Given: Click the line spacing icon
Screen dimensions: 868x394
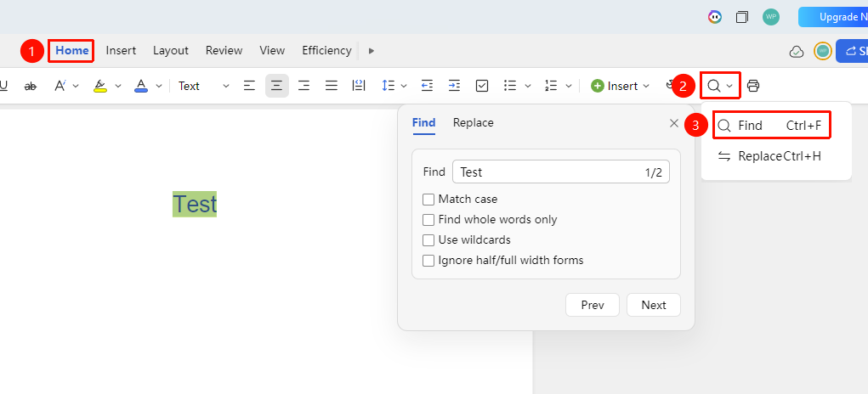Looking at the screenshot, I should 388,86.
